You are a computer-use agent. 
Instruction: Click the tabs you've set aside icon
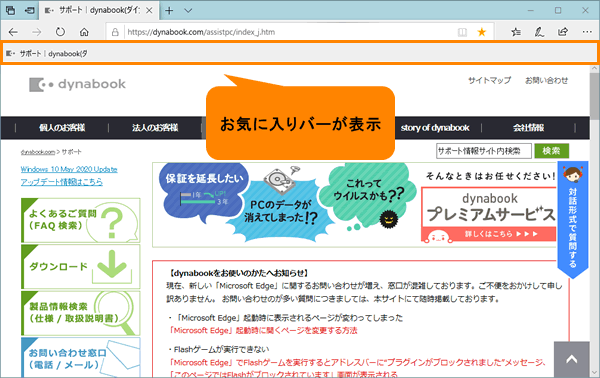10,11
